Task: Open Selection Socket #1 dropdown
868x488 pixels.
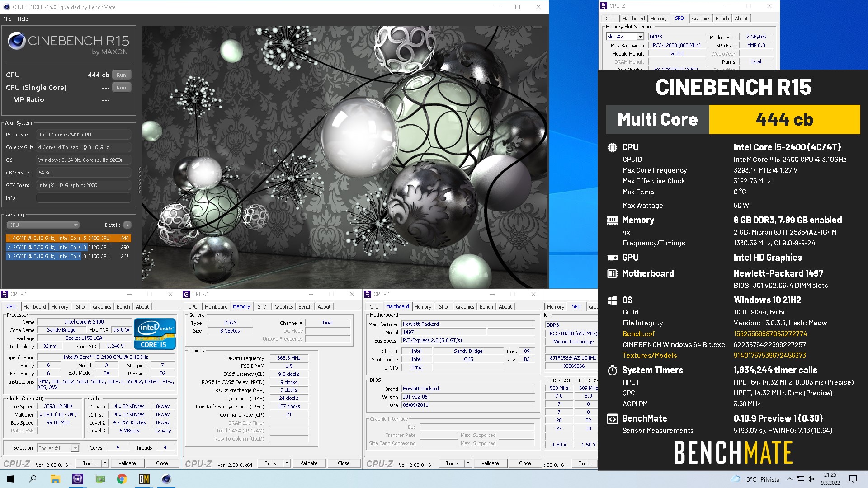Action: [58, 448]
